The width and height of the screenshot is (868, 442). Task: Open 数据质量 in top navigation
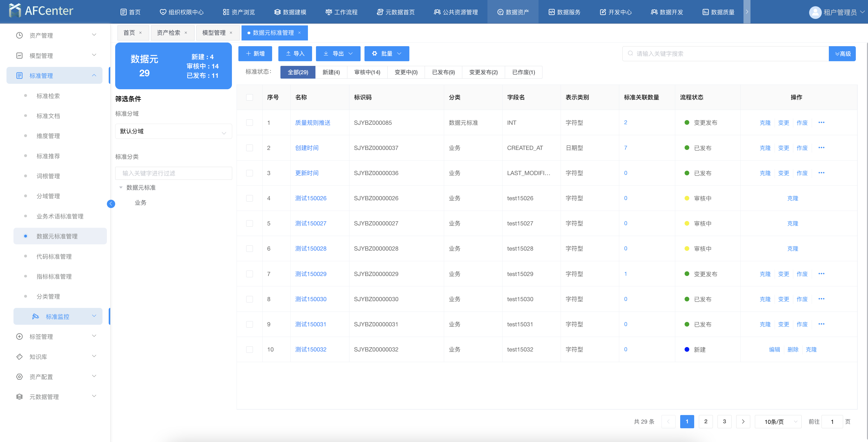click(718, 12)
